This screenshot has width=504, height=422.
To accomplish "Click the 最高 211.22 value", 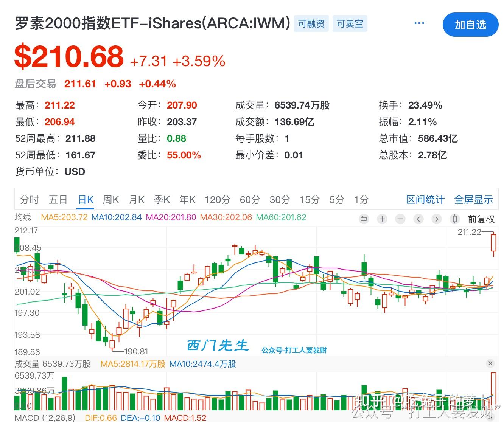I will pyautogui.click(x=60, y=105).
